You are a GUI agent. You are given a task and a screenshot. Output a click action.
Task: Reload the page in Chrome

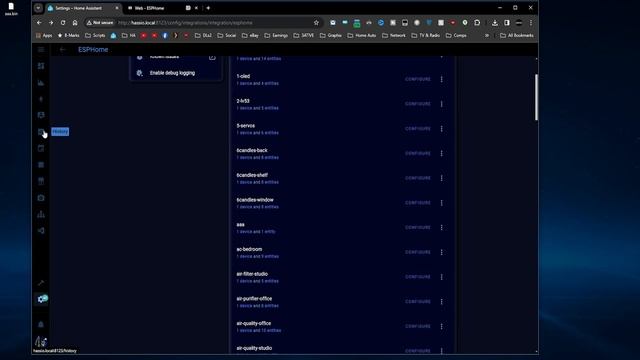[x=63, y=23]
